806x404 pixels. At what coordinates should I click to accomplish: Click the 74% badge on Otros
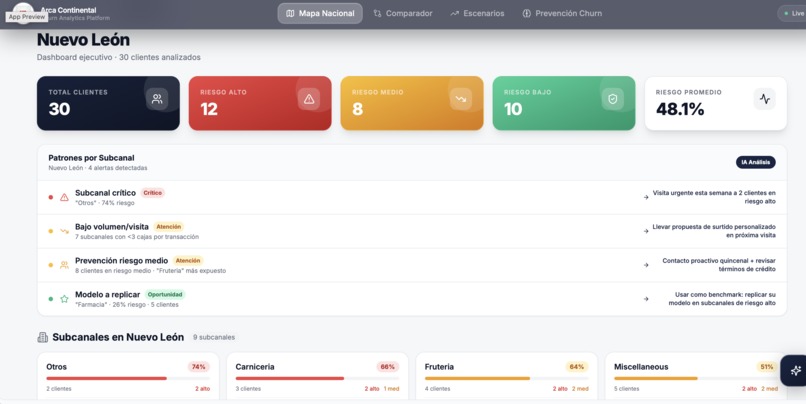pyautogui.click(x=198, y=367)
